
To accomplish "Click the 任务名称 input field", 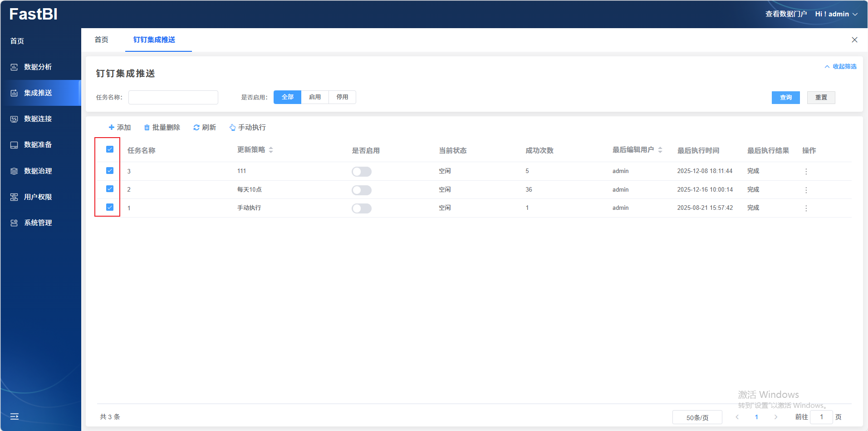I will coord(173,98).
